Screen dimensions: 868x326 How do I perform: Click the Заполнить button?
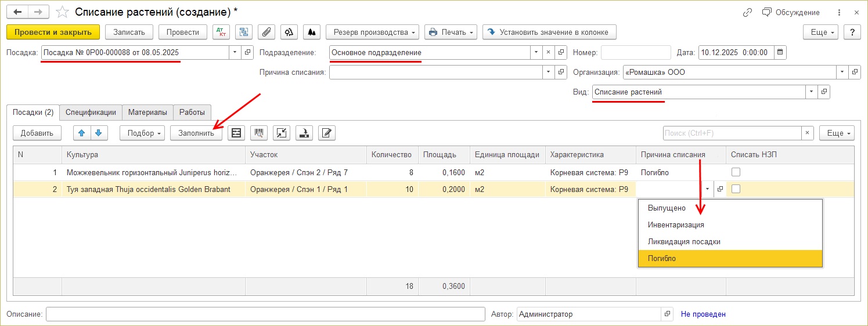click(x=196, y=133)
